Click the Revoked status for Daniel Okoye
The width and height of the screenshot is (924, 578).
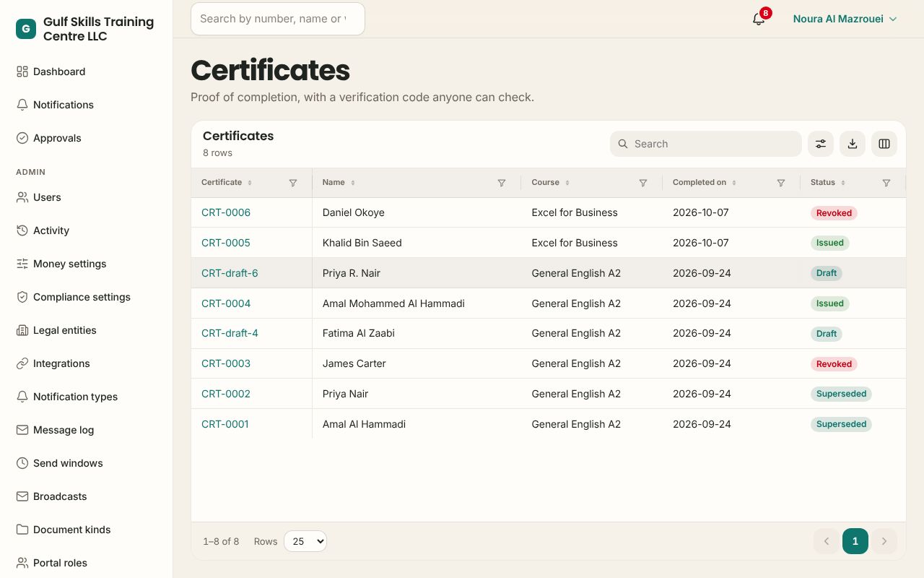834,213
